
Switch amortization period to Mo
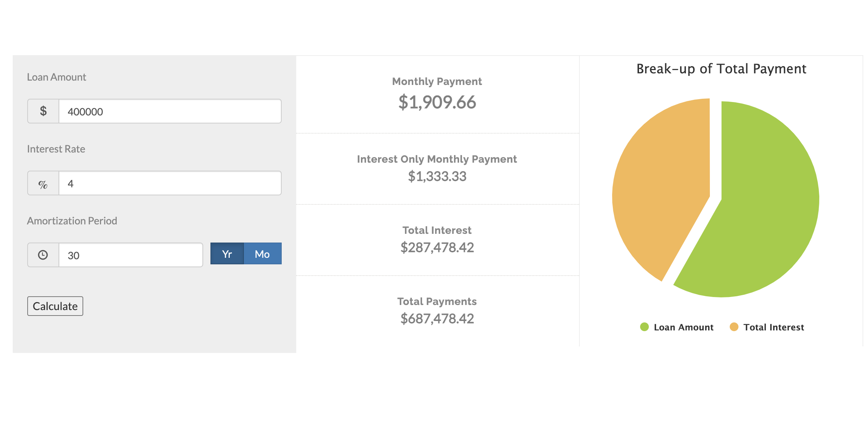(262, 254)
